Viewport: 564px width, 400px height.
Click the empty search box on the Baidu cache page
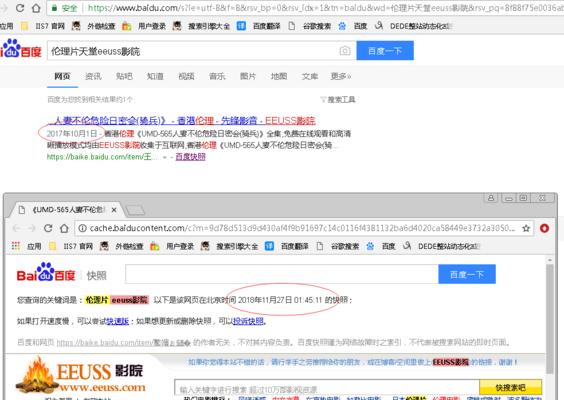(282, 274)
